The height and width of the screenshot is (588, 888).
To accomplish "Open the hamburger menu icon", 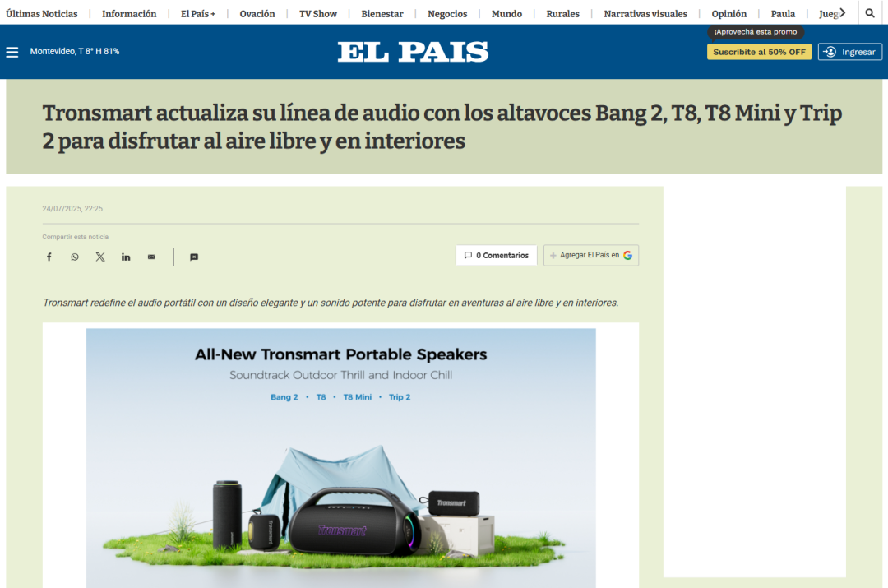I will [x=12, y=52].
